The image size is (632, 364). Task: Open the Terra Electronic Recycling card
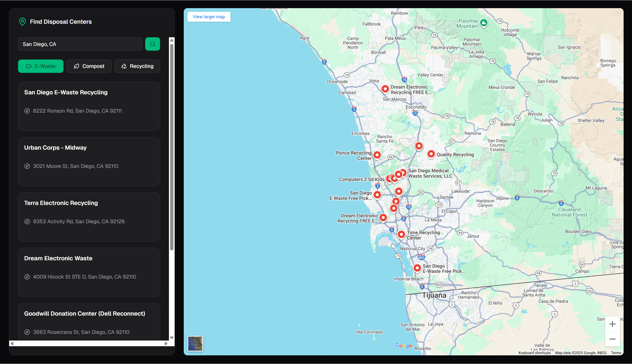(89, 217)
